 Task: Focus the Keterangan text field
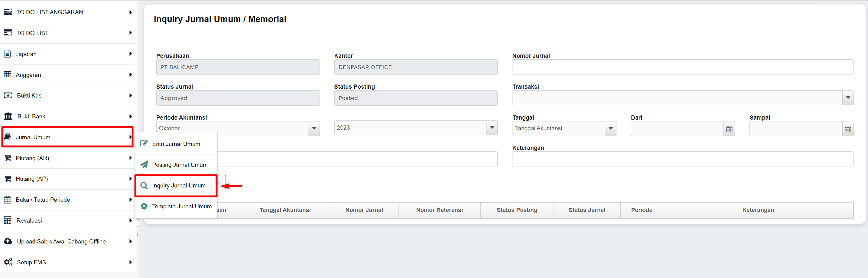(x=682, y=159)
